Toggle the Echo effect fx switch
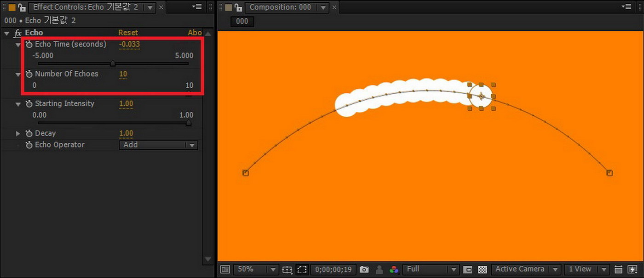 (x=18, y=33)
